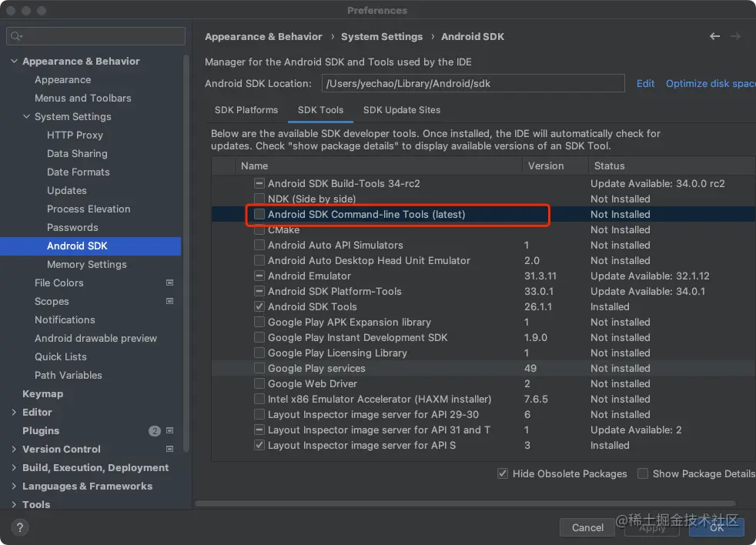Expand the Editor section
Image resolution: width=756 pixels, height=545 pixels.
(x=14, y=413)
